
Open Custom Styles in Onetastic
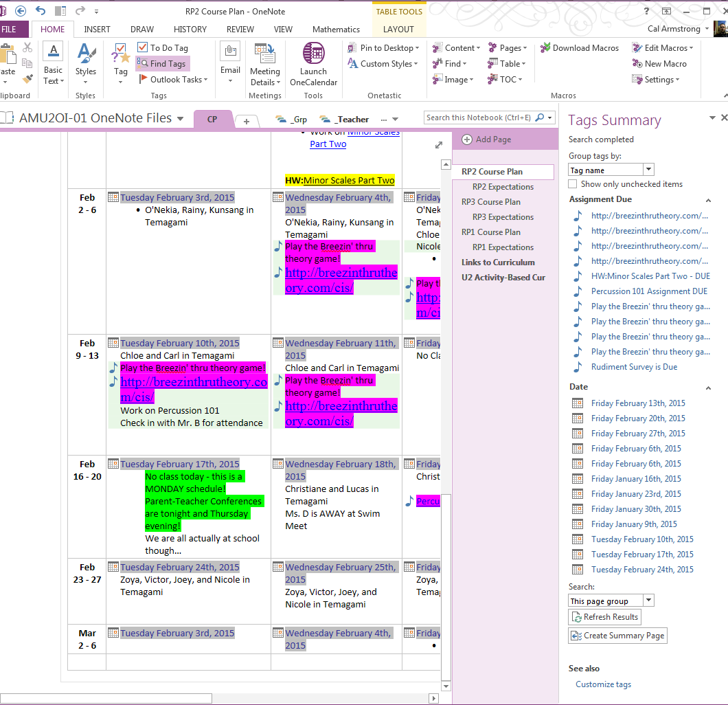pyautogui.click(x=383, y=64)
